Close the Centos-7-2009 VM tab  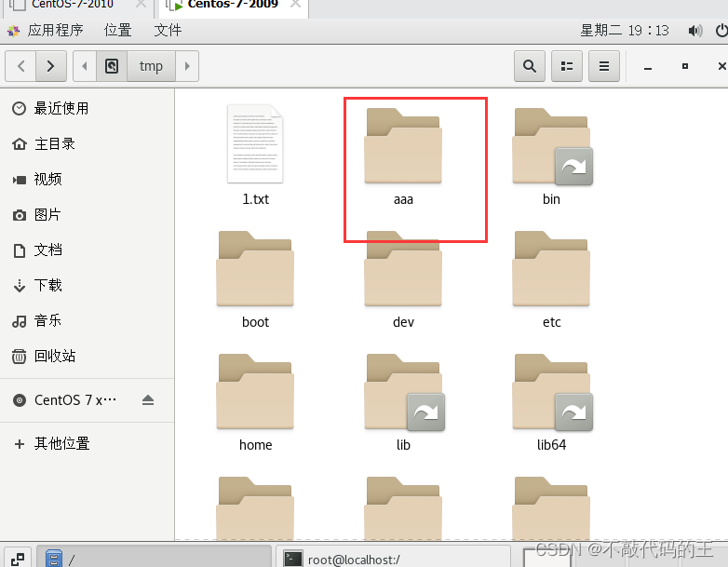[295, 4]
